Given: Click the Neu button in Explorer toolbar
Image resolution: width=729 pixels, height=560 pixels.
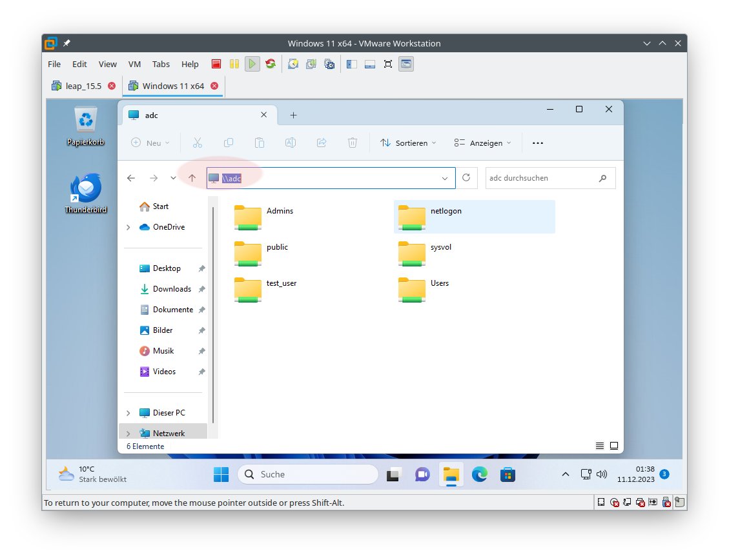Looking at the screenshot, I should [x=150, y=143].
